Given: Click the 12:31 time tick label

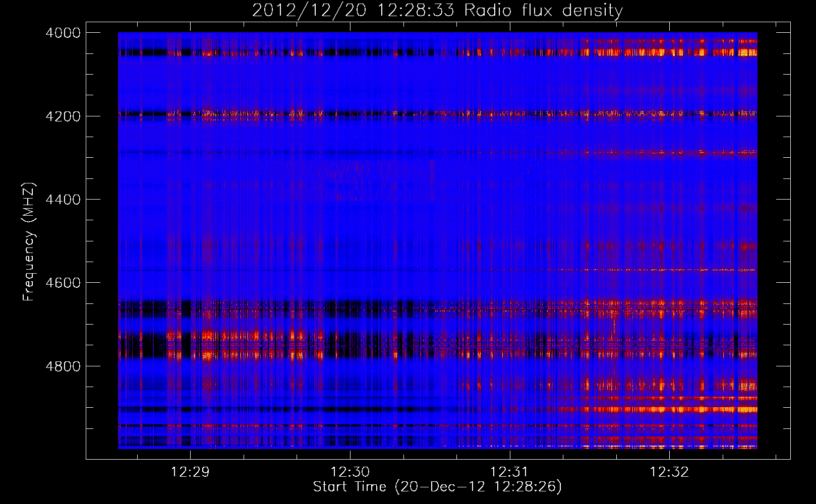Looking at the screenshot, I should point(509,472).
